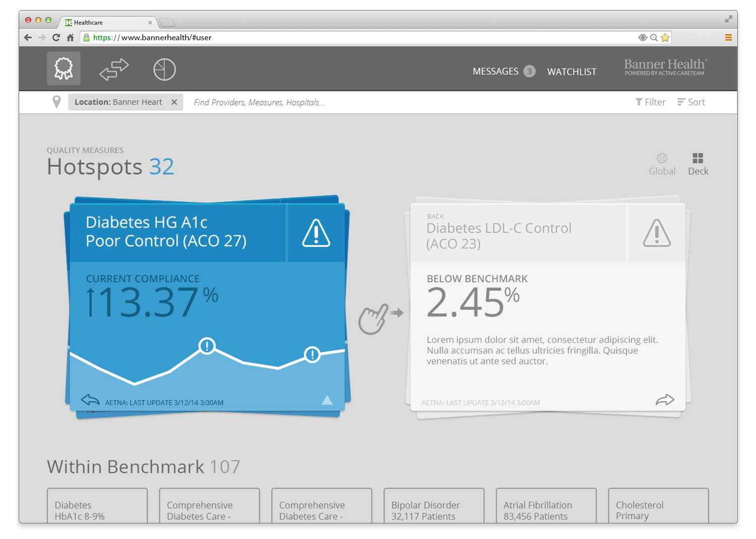Click the Diabetes LDL-C Control (ACO 23) title

pos(499,235)
